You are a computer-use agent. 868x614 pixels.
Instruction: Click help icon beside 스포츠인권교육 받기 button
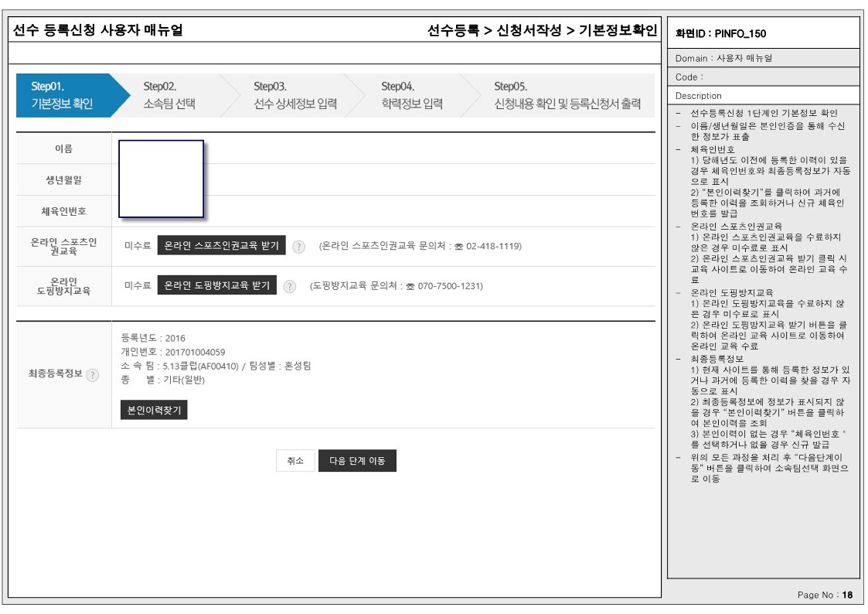coord(299,246)
